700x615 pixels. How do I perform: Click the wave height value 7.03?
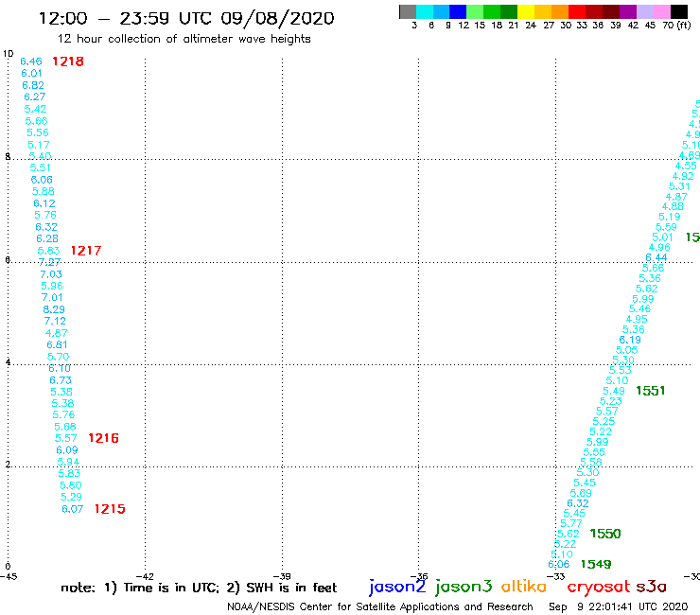coord(51,274)
